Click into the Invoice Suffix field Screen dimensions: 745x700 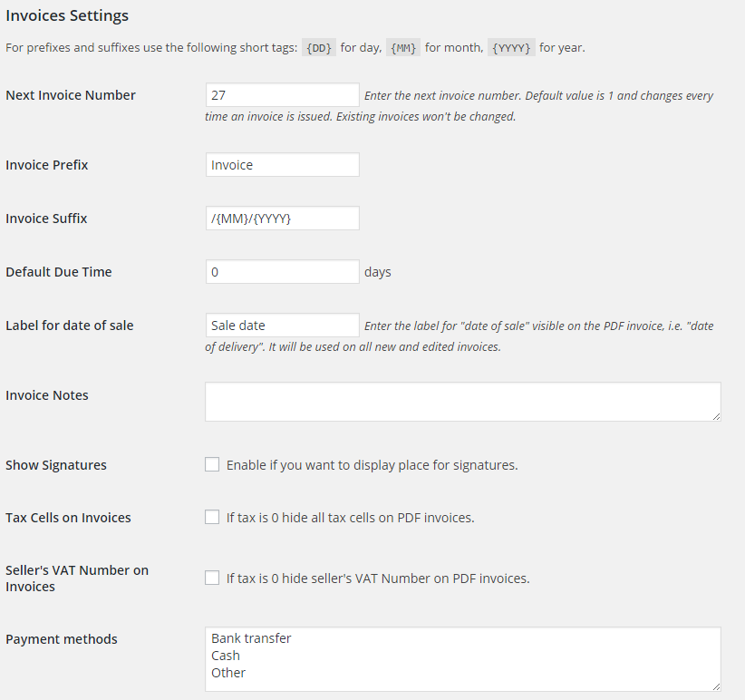coord(282,219)
